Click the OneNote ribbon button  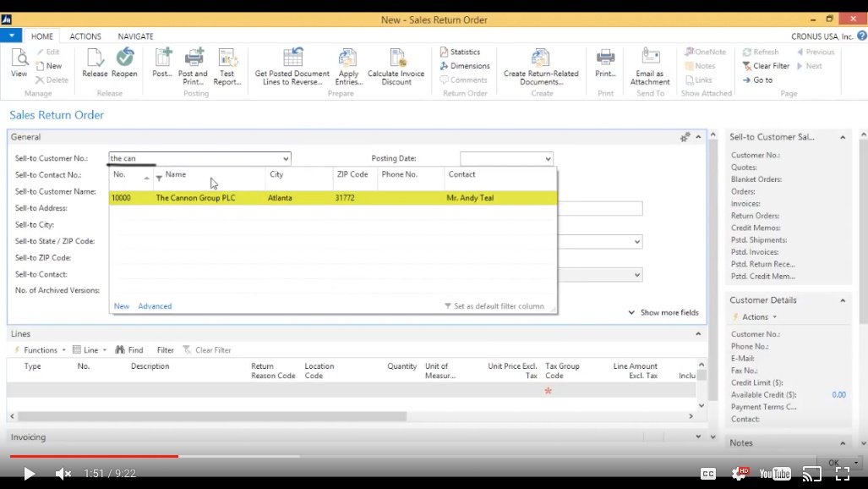point(705,52)
